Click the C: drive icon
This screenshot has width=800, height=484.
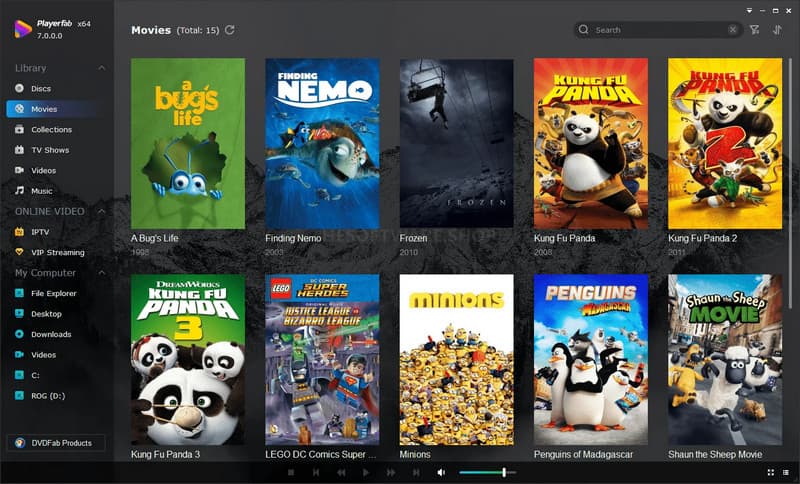coord(19,375)
